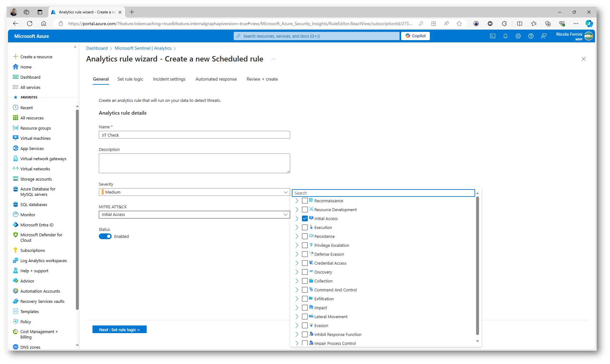The image size is (610, 364).
Task: Open browser extensions puzzle icon
Action: tap(504, 24)
